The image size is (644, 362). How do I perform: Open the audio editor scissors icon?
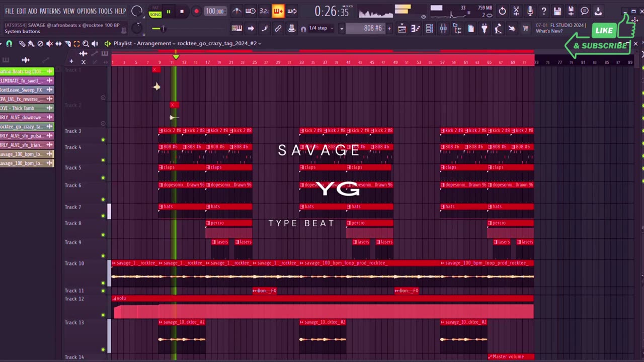(516, 11)
